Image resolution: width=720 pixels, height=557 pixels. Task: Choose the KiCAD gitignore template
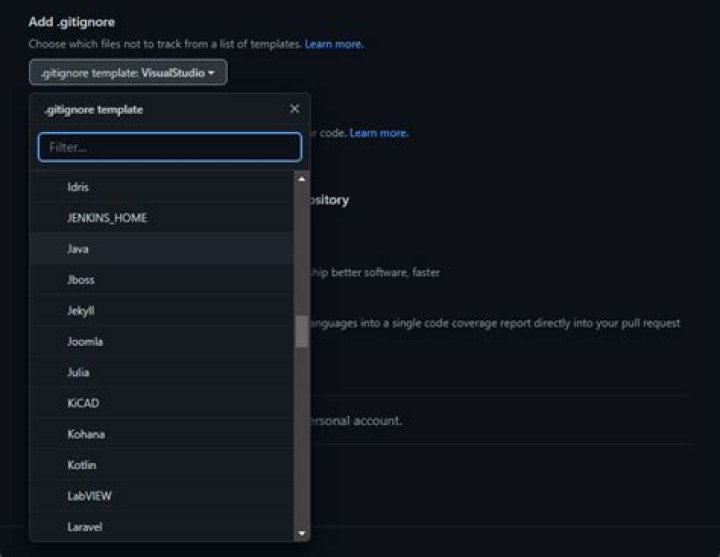[x=82, y=403]
